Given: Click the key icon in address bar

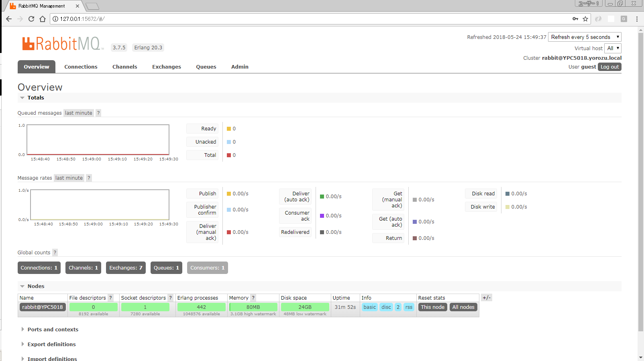Looking at the screenshot, I should tap(575, 19).
